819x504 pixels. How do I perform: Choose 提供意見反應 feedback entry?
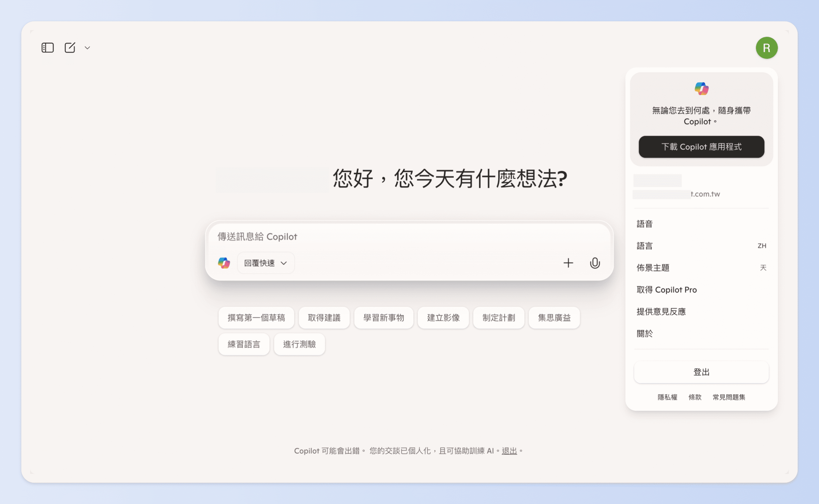coord(701,312)
